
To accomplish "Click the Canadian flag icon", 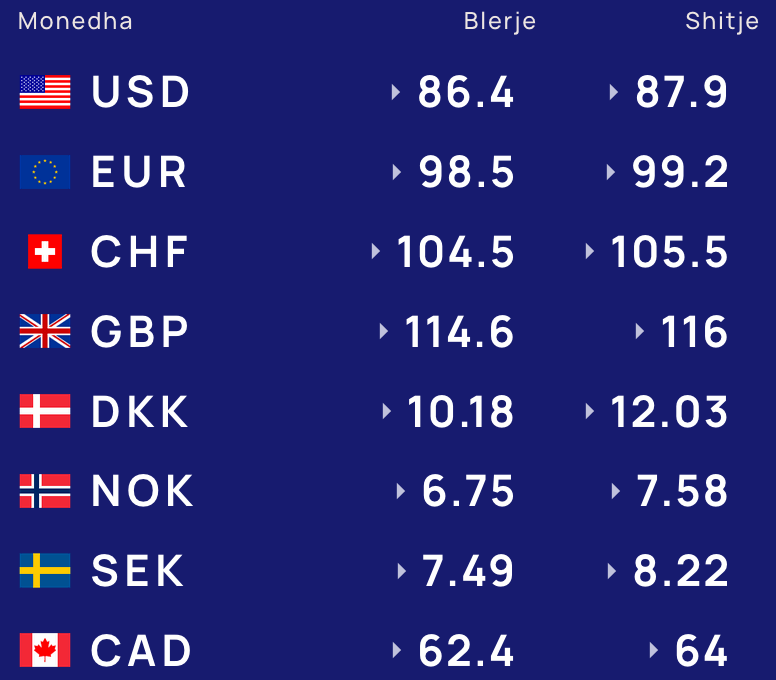I will (45, 650).
